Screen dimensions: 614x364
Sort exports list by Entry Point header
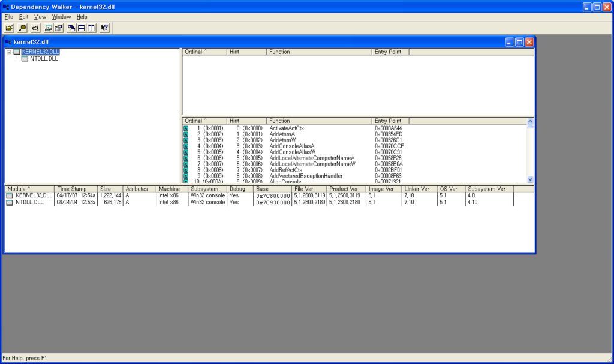click(390, 121)
